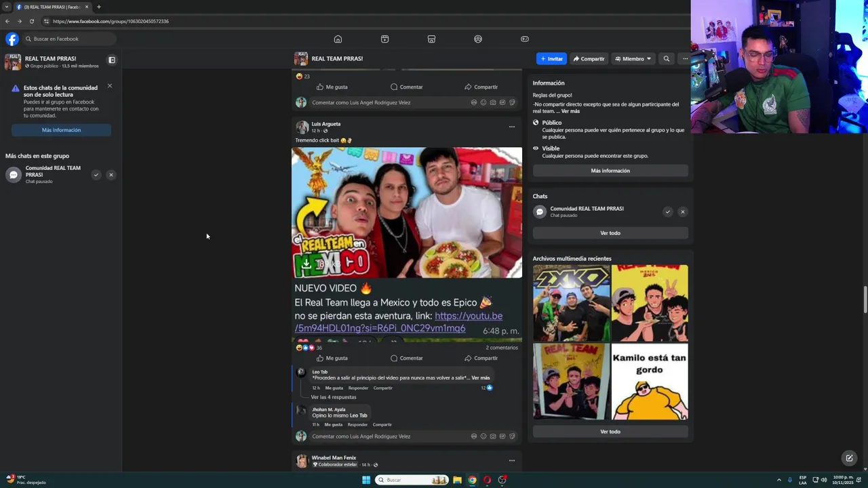Viewport: 868px width, 488px height.
Task: Click Más información under group Información
Action: (610, 171)
